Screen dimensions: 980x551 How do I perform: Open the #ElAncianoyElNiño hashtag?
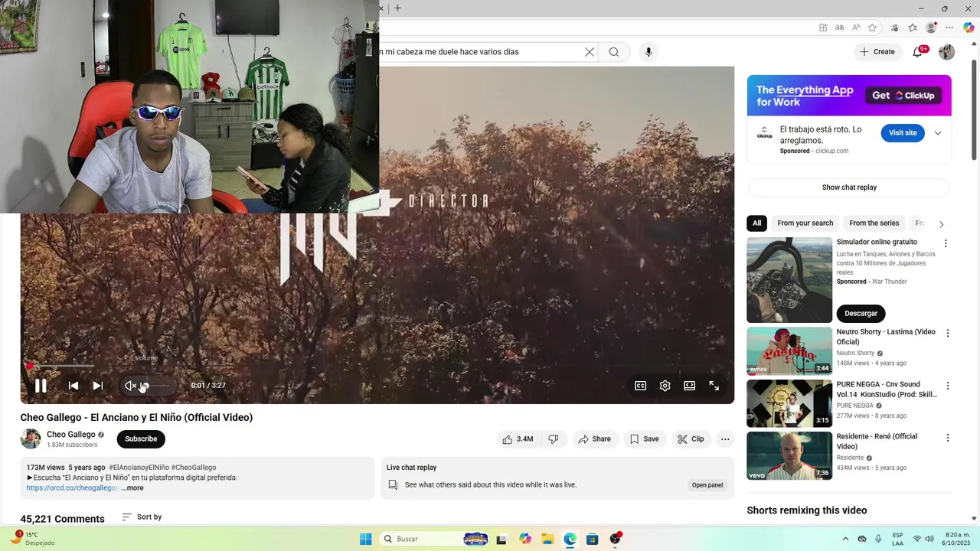[139, 468]
